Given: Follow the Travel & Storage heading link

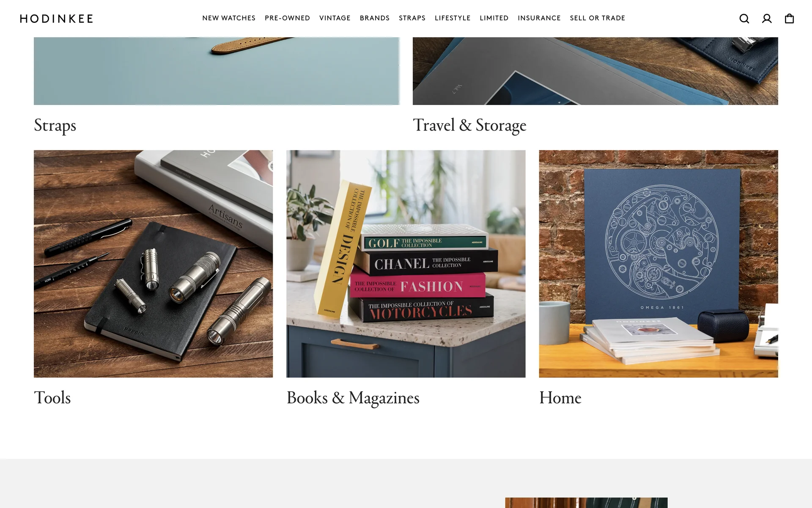Looking at the screenshot, I should tap(469, 125).
